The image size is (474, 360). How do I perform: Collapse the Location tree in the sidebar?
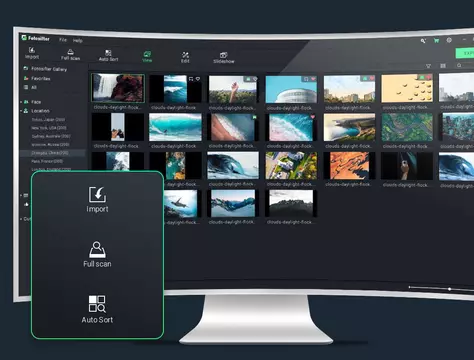pyautogui.click(x=21, y=110)
